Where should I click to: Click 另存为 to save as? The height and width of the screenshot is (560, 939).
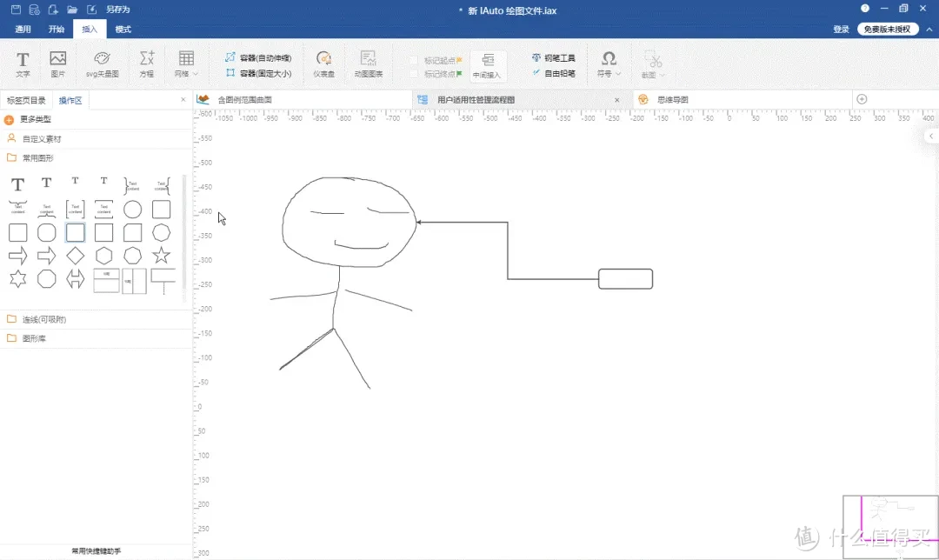118,10
